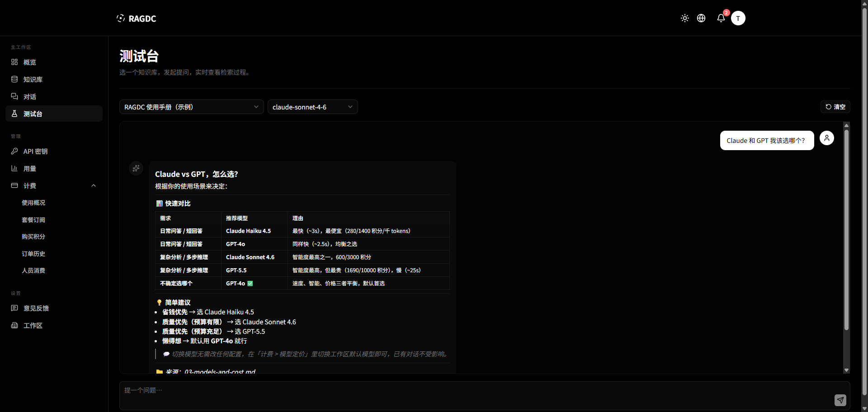Click the 知识库 database icon
The image size is (868, 412).
tap(14, 79)
